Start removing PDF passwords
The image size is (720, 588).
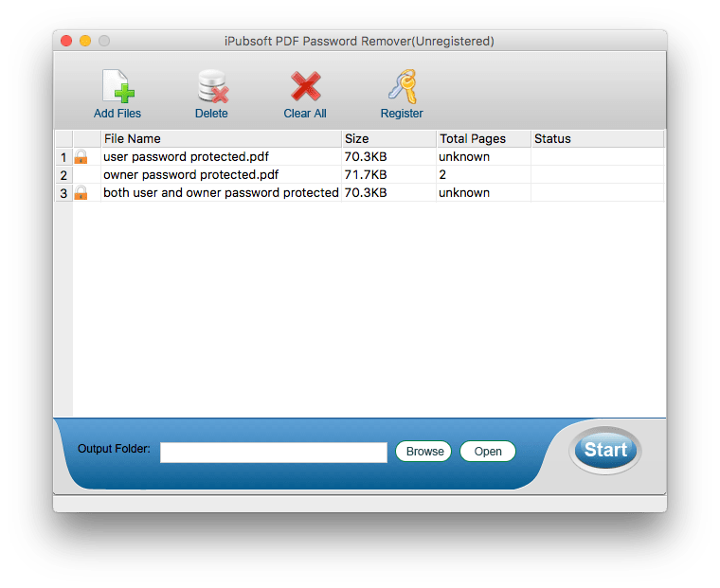pyautogui.click(x=605, y=450)
